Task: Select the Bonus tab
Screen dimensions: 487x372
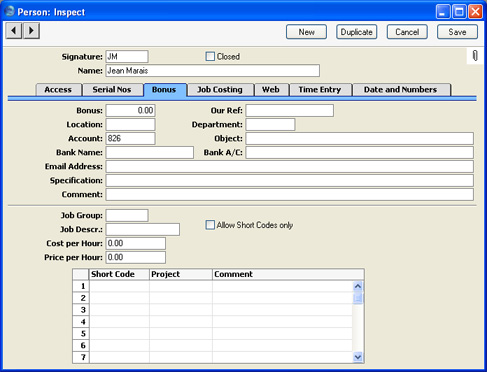Action: [x=164, y=90]
